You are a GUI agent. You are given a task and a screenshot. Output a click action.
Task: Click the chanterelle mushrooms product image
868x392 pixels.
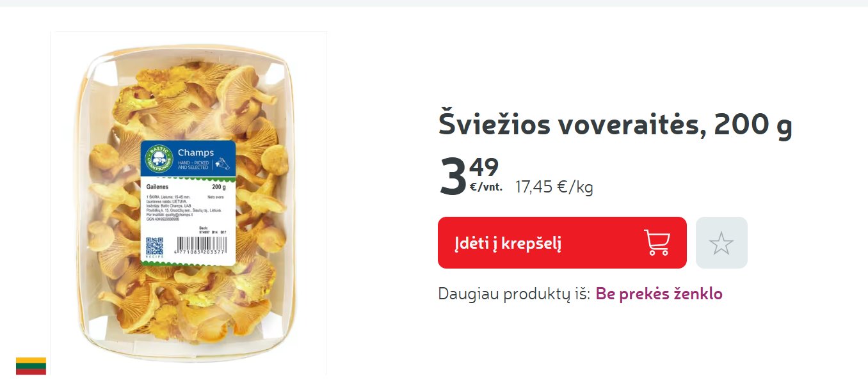[x=188, y=203]
